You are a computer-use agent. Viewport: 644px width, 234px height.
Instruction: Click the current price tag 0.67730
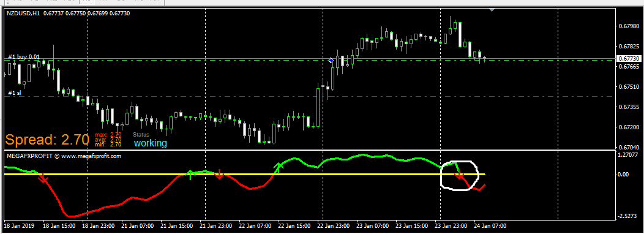(629, 59)
